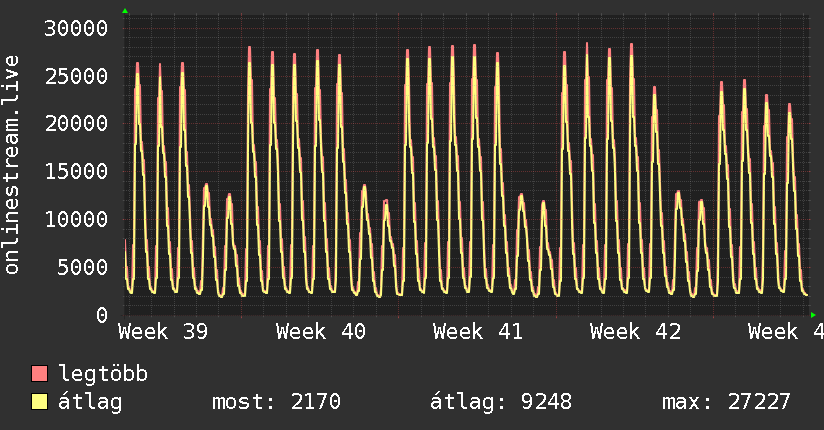The width and height of the screenshot is (824, 430).
Task: Click the green arrow atop the y-axis
Action: [x=125, y=11]
